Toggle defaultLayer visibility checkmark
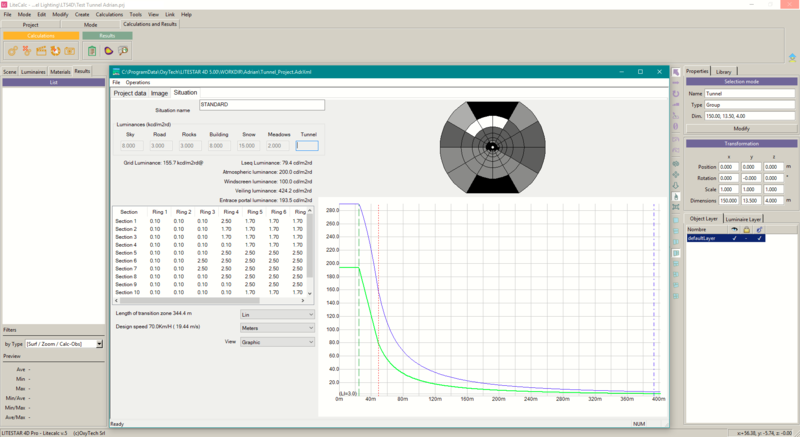 pyautogui.click(x=734, y=238)
